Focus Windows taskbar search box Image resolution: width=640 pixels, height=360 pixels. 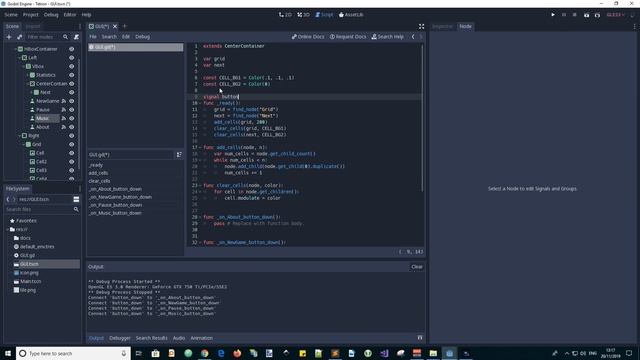click(x=73, y=353)
